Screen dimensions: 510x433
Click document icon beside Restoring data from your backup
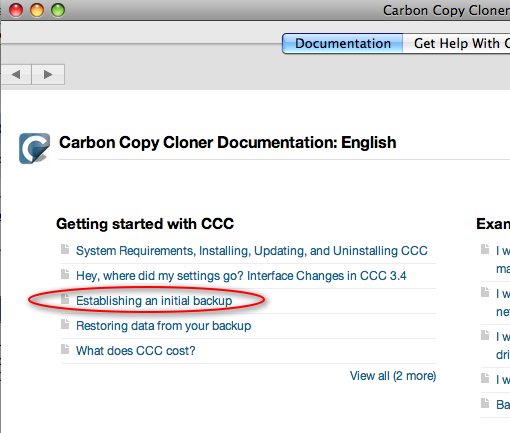(x=65, y=324)
